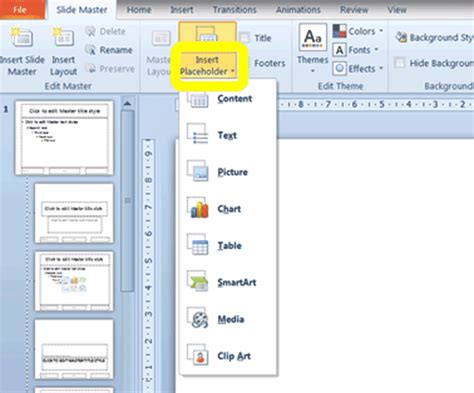This screenshot has width=474, height=393.
Task: Click the Fonts theme icon
Action: pyautogui.click(x=339, y=50)
